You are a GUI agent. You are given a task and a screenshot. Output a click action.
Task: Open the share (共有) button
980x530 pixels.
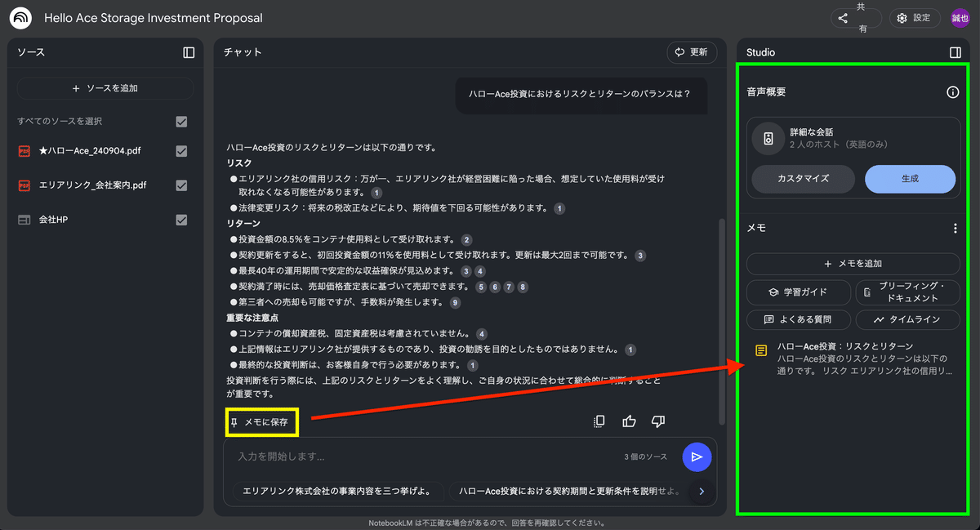tap(856, 18)
